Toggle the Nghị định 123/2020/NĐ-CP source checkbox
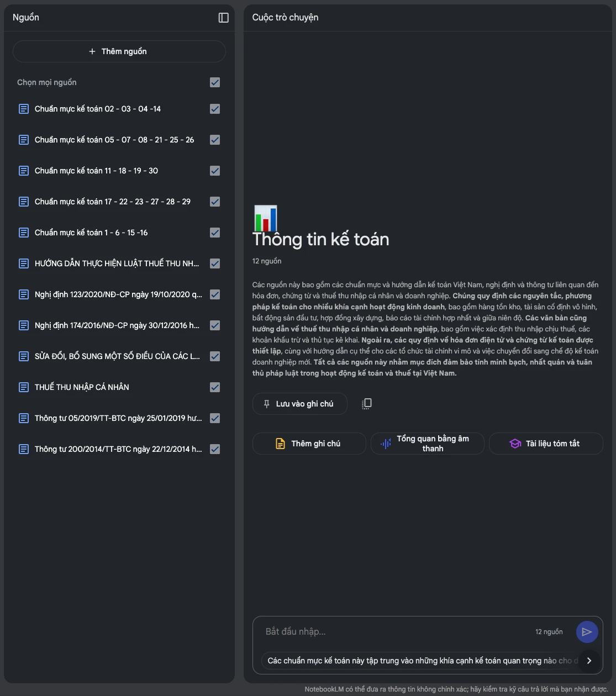This screenshot has height=696, width=616. click(215, 294)
